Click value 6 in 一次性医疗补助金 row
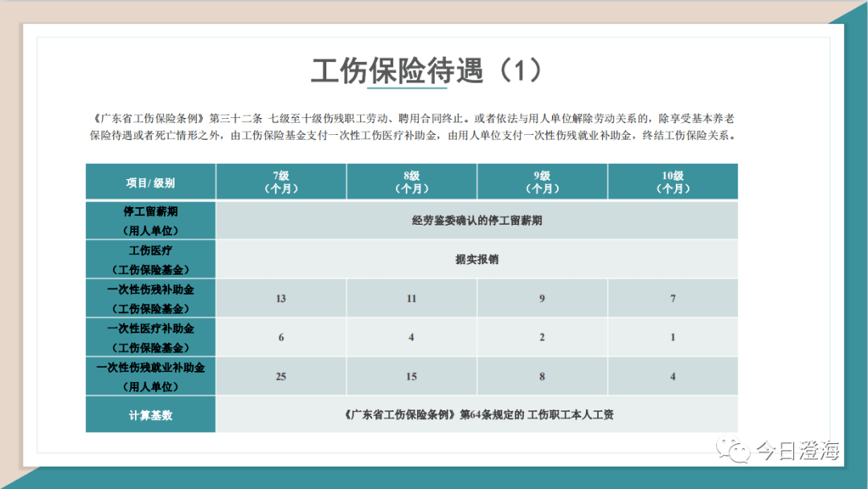Viewport: 868px width, 489px height. [x=281, y=337]
